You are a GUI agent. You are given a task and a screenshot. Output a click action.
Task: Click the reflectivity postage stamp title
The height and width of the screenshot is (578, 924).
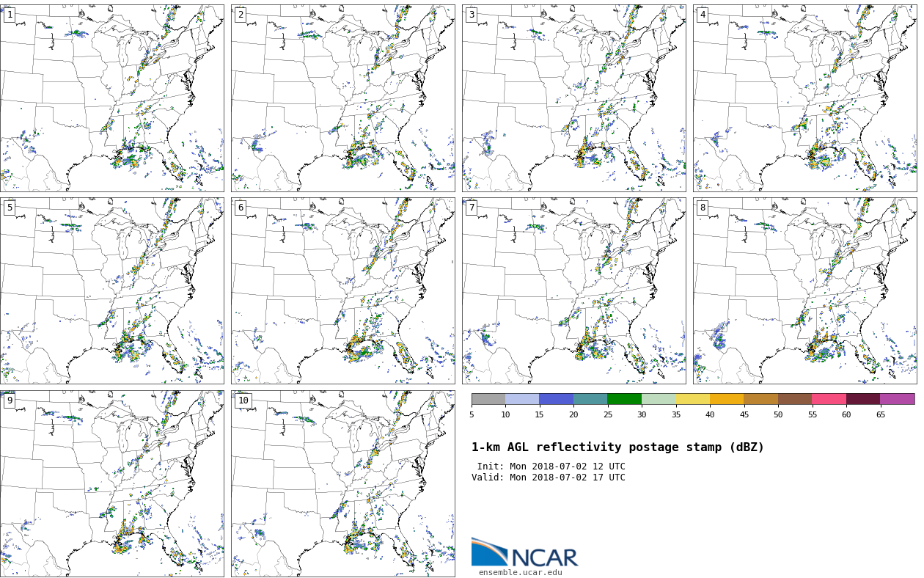(x=617, y=447)
